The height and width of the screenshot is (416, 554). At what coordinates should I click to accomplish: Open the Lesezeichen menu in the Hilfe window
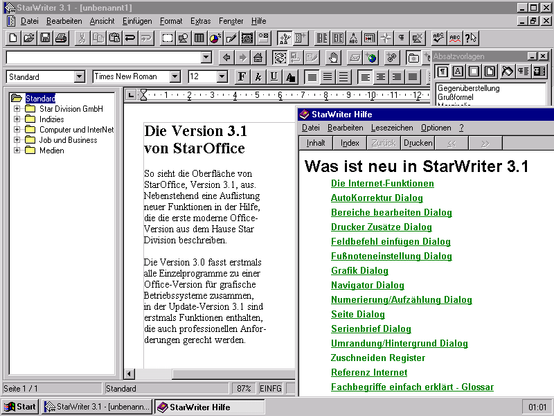pyautogui.click(x=392, y=128)
